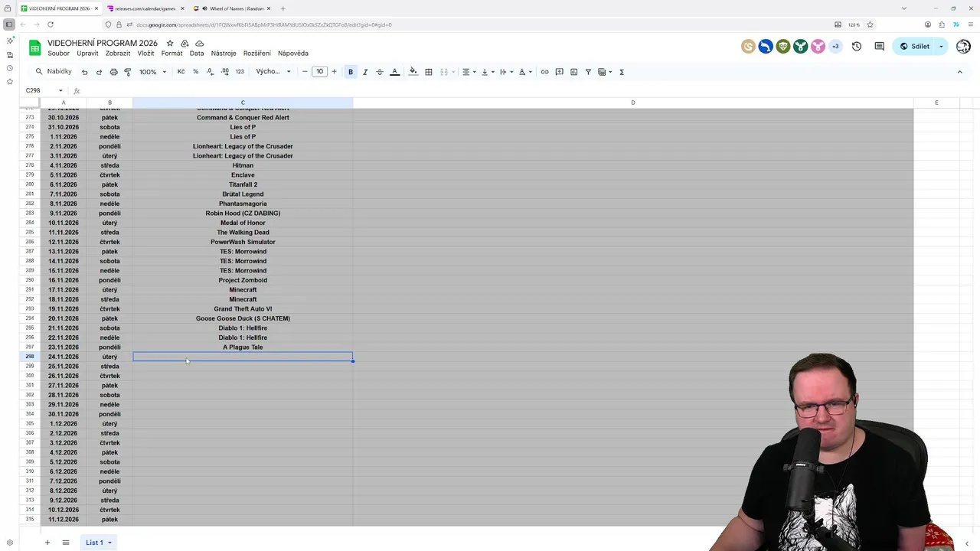Open the Nápověda menu

(x=293, y=54)
